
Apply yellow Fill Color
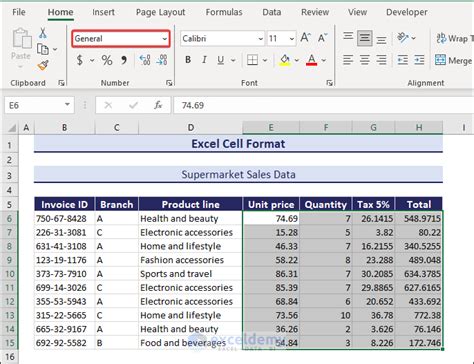point(284,60)
